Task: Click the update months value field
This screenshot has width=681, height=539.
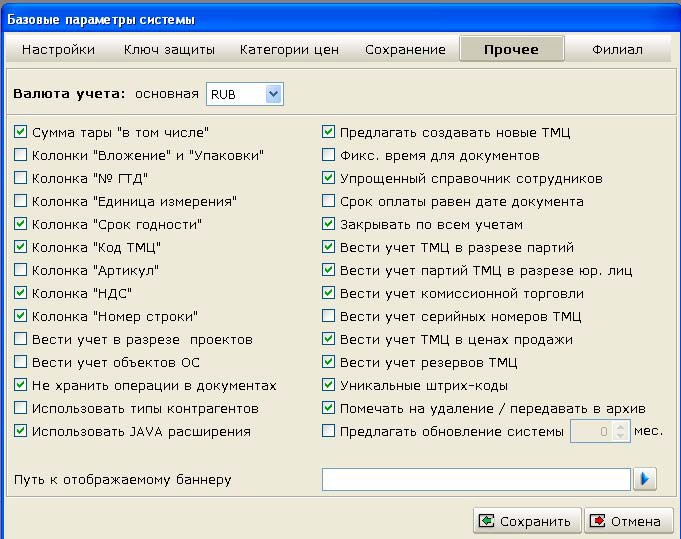Action: [592, 431]
